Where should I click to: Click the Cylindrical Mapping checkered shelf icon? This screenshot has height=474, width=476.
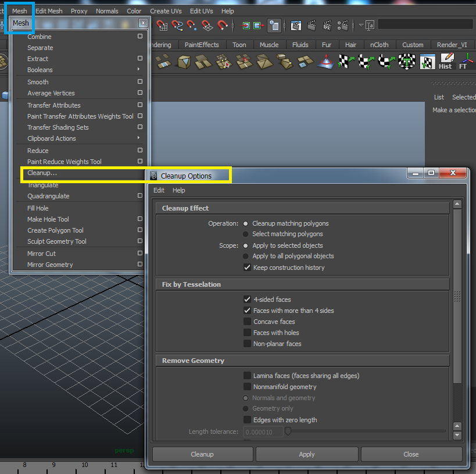(366, 61)
